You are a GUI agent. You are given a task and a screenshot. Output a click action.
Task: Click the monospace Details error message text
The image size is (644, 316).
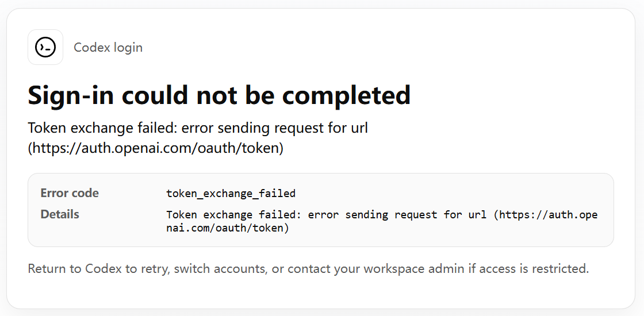382,221
